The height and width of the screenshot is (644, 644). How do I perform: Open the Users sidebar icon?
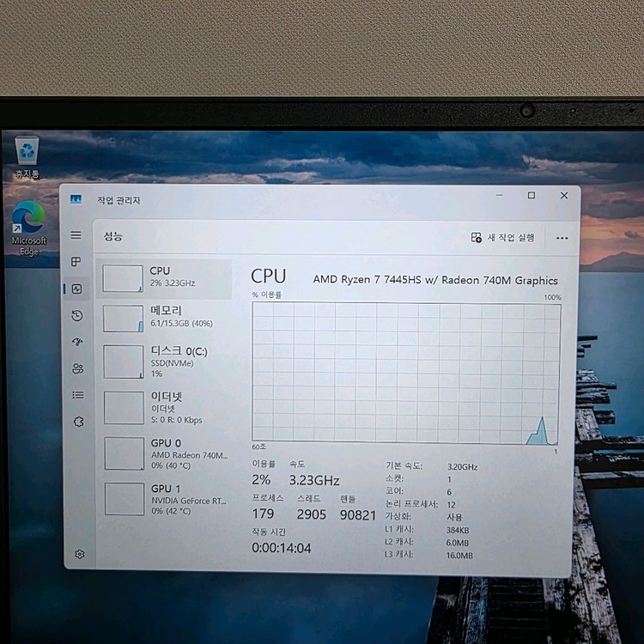78,368
